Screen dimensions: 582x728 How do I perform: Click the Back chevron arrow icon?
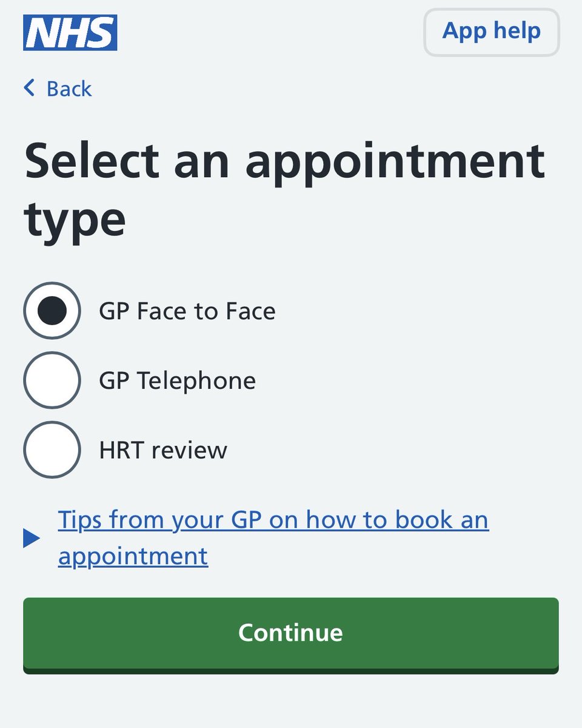29,89
